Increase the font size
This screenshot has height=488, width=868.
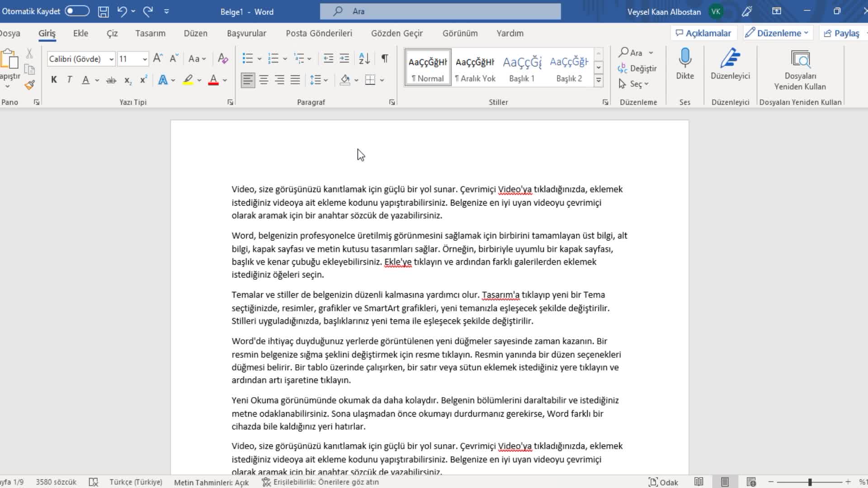point(158,58)
